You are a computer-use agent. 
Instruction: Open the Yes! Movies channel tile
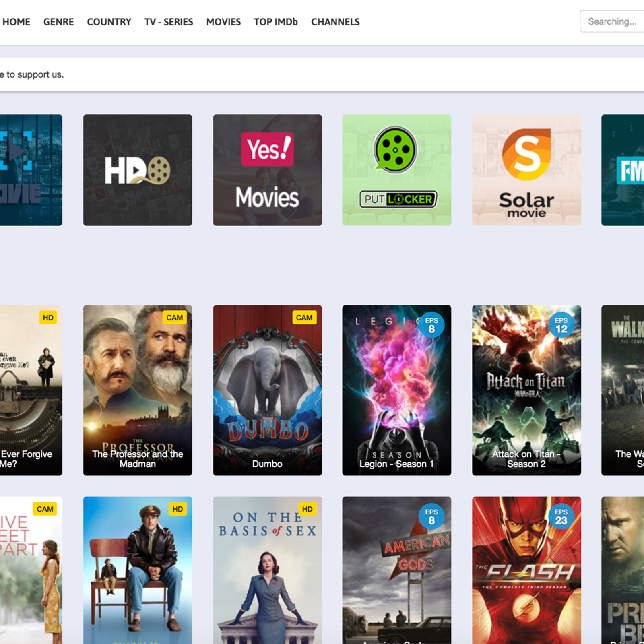tap(267, 170)
